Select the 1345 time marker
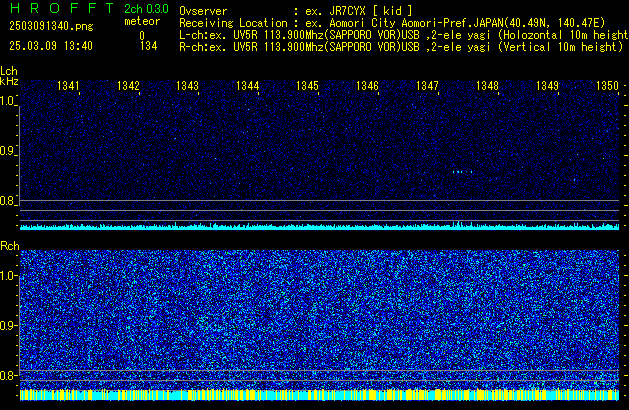Screen dimensions: 629x410 point(307,86)
